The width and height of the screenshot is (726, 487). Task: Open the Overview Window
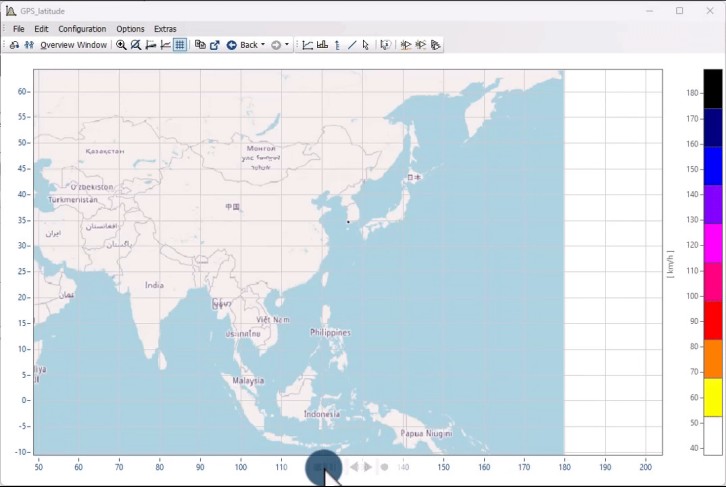pyautogui.click(x=73, y=45)
